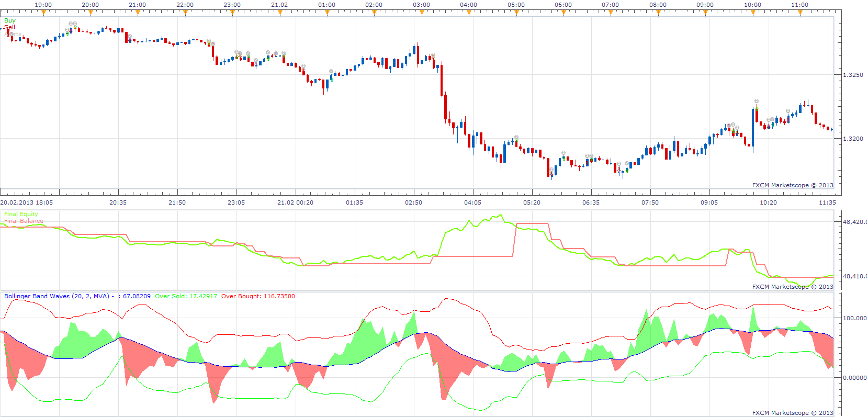Image resolution: width=868 pixels, height=417 pixels.
Task: Click the 1.3250 price axis label
Action: tap(853, 75)
